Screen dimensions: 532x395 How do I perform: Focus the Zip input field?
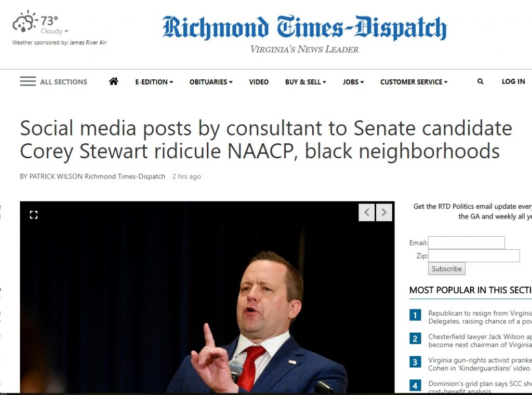[474, 256]
